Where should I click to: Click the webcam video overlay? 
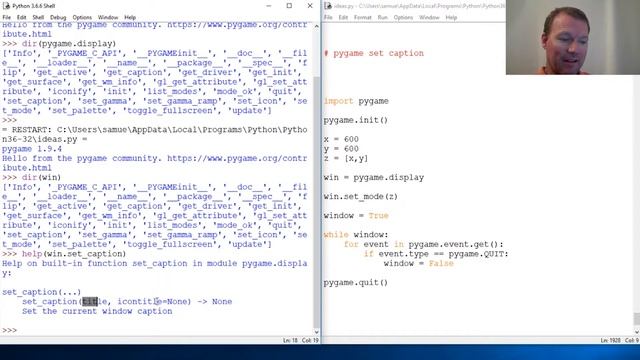tap(573, 37)
